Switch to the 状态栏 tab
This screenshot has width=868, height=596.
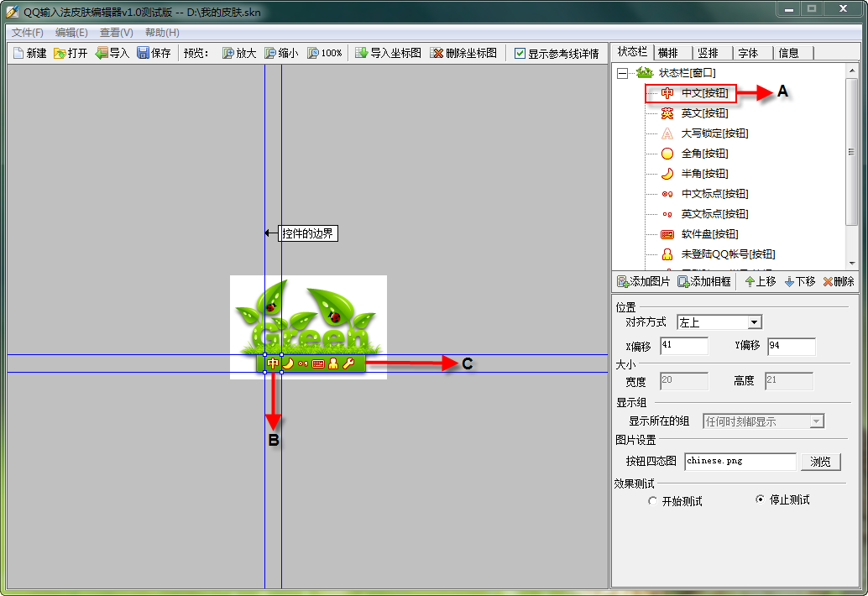coord(632,52)
